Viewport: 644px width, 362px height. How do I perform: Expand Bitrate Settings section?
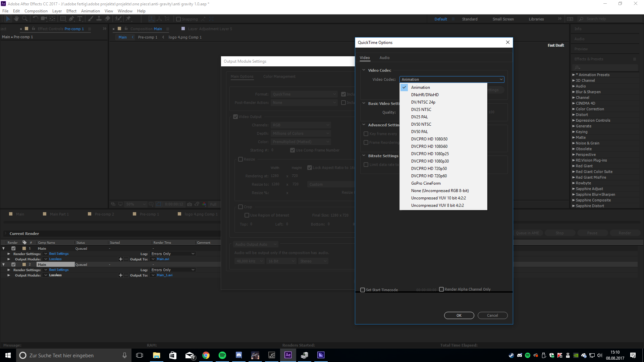point(364,156)
